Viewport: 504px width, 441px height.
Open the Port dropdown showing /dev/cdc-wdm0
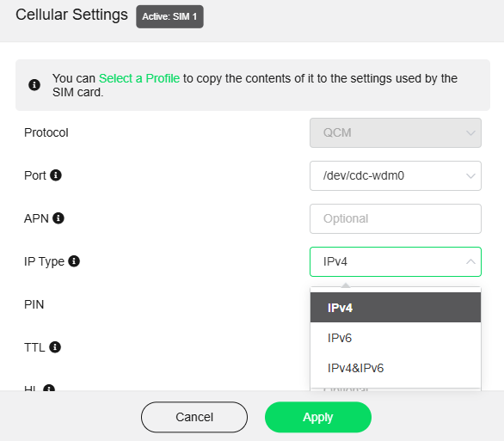(396, 175)
